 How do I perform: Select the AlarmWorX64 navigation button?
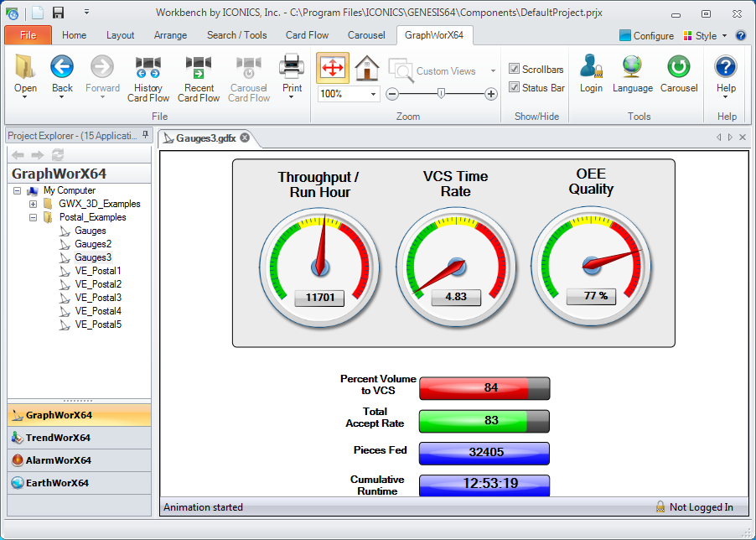pyautogui.click(x=80, y=460)
